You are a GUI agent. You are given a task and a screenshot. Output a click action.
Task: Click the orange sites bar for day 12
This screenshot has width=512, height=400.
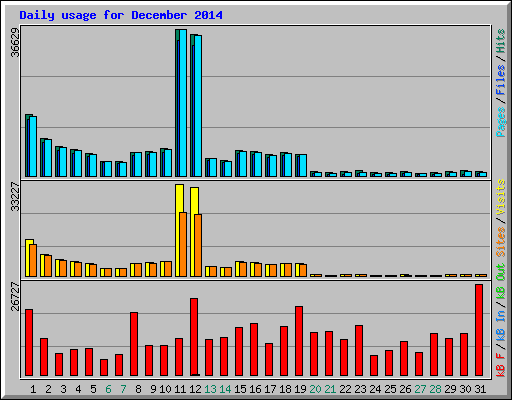pyautogui.click(x=198, y=245)
